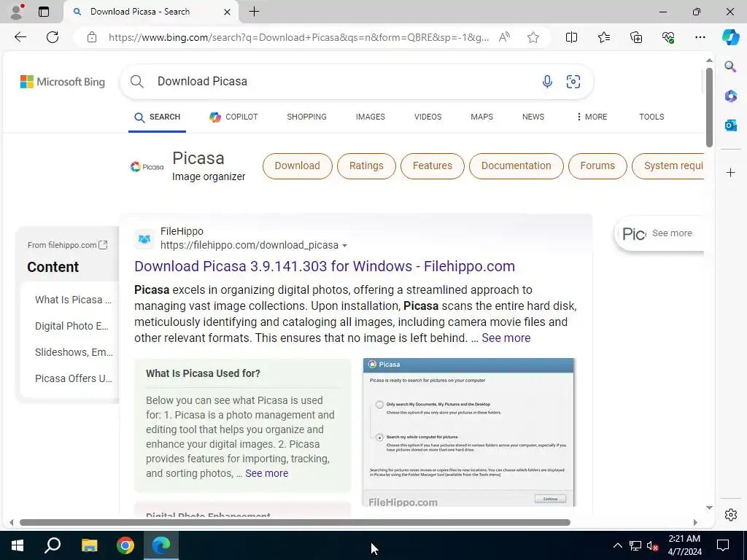Open Download Picasa 3.9.141.303 Filehippo link
Image resolution: width=747 pixels, height=560 pixels.
point(325,266)
